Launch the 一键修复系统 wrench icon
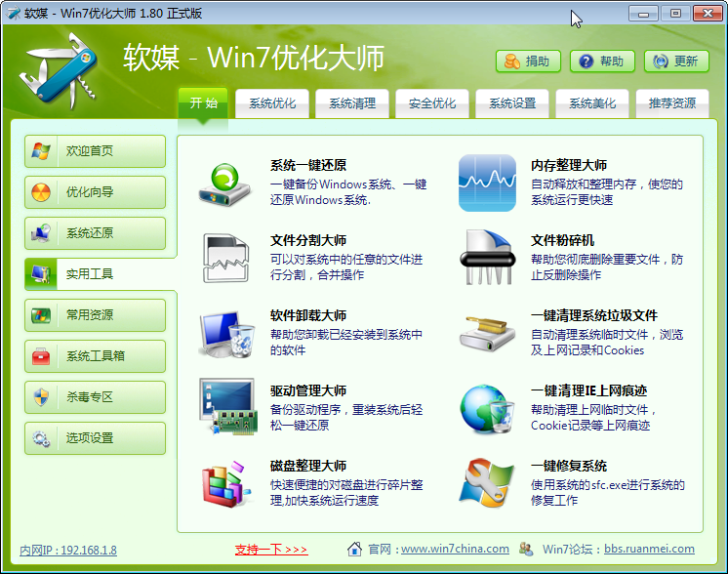728x574 pixels. pos(487,483)
